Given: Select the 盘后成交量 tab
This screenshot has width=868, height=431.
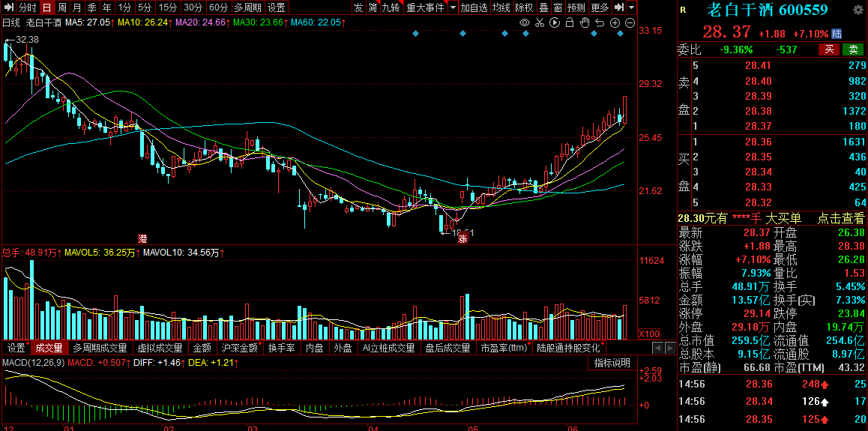Looking at the screenshot, I should [447, 348].
